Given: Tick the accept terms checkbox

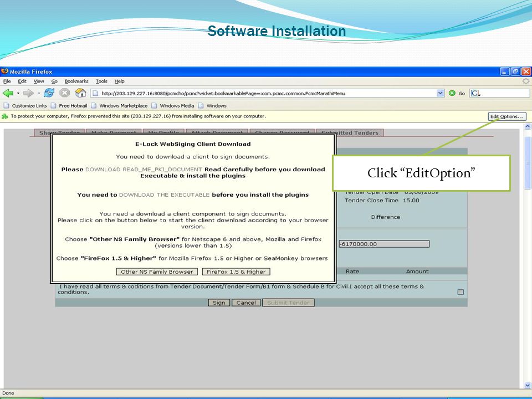Looking at the screenshot, I should (461, 292).
